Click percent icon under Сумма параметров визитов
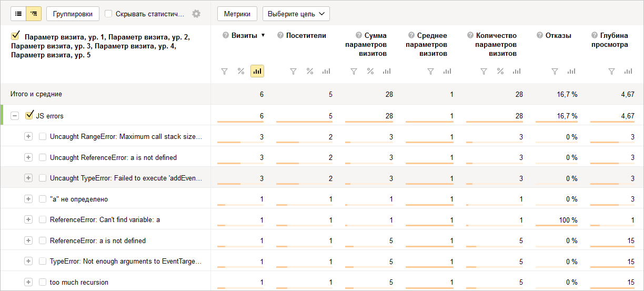Viewport: 644px width, 291px height. pos(370,71)
